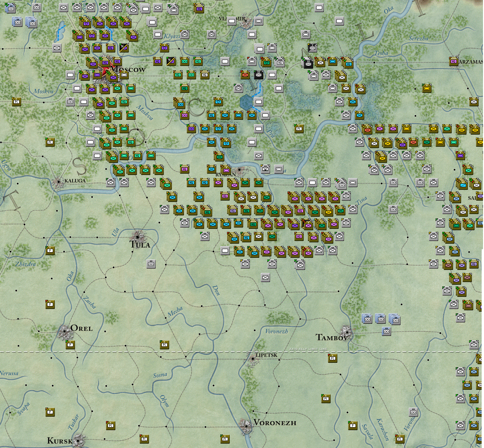Select the lone yellow counter southwest of ARZAMAS

427,89
